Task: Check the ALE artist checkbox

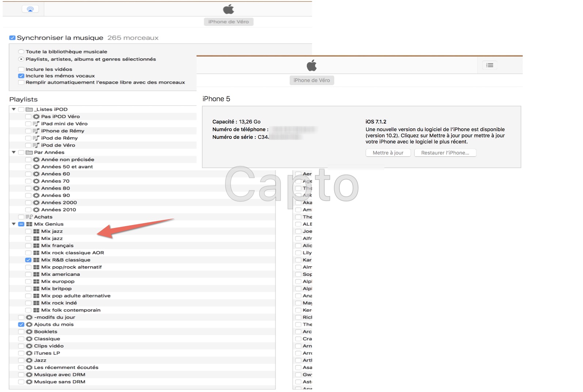Action: pyautogui.click(x=298, y=224)
